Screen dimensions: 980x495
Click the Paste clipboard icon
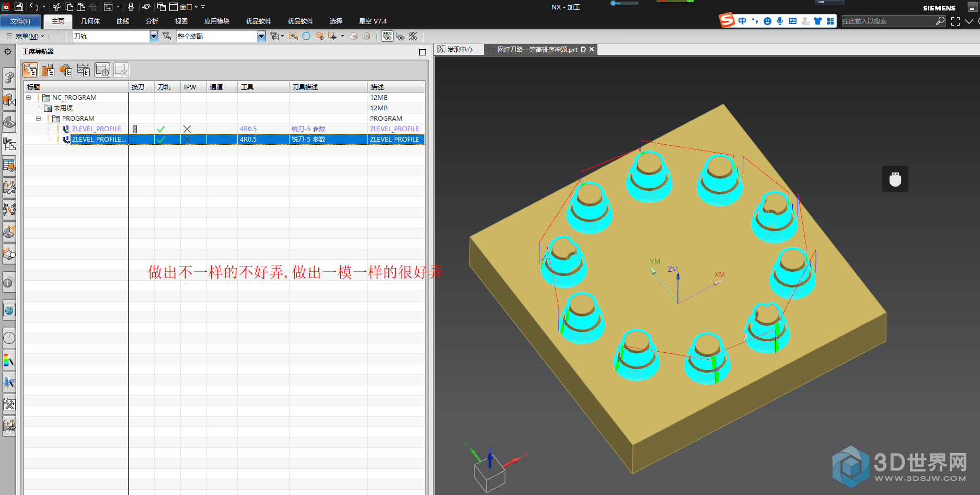pos(81,7)
